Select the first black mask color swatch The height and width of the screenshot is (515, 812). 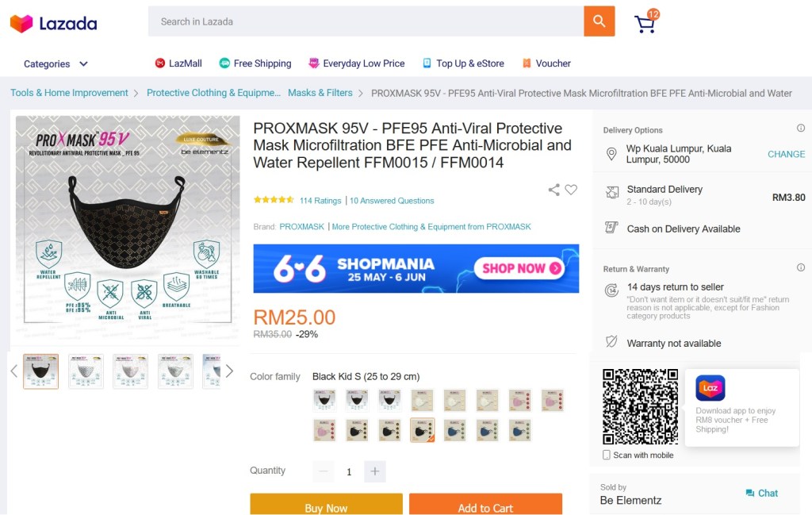[324, 401]
